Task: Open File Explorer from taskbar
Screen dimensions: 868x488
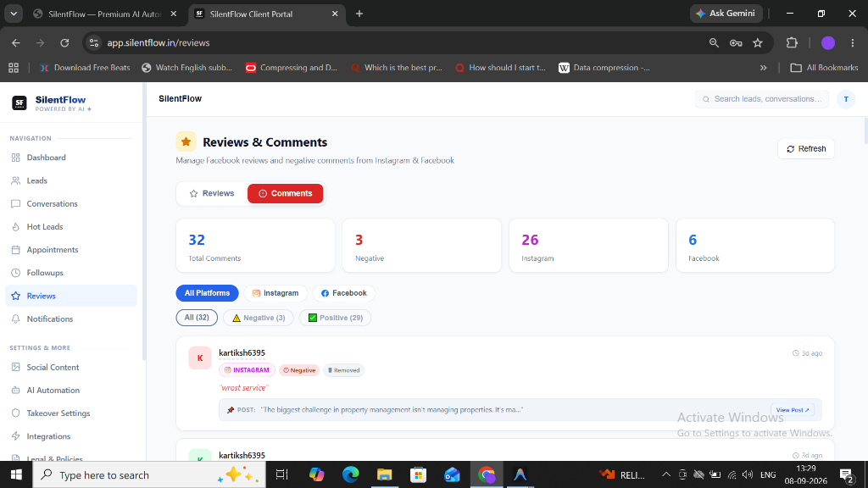Action: point(384,474)
